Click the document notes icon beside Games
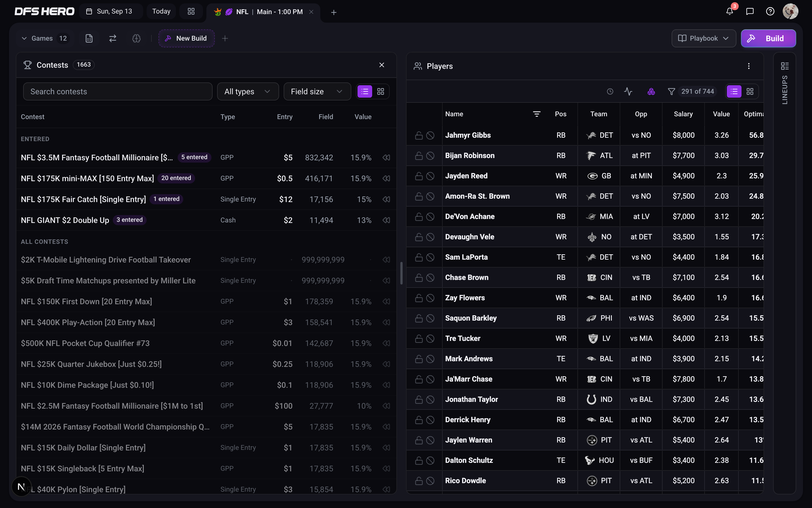 pos(89,38)
